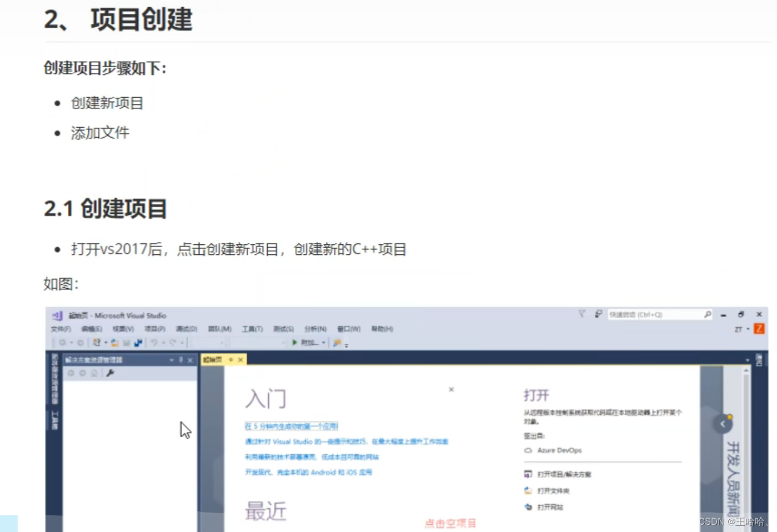This screenshot has height=532, width=777.
Task: Open the Solution Explorer window position dropdown
Action: click(172, 360)
